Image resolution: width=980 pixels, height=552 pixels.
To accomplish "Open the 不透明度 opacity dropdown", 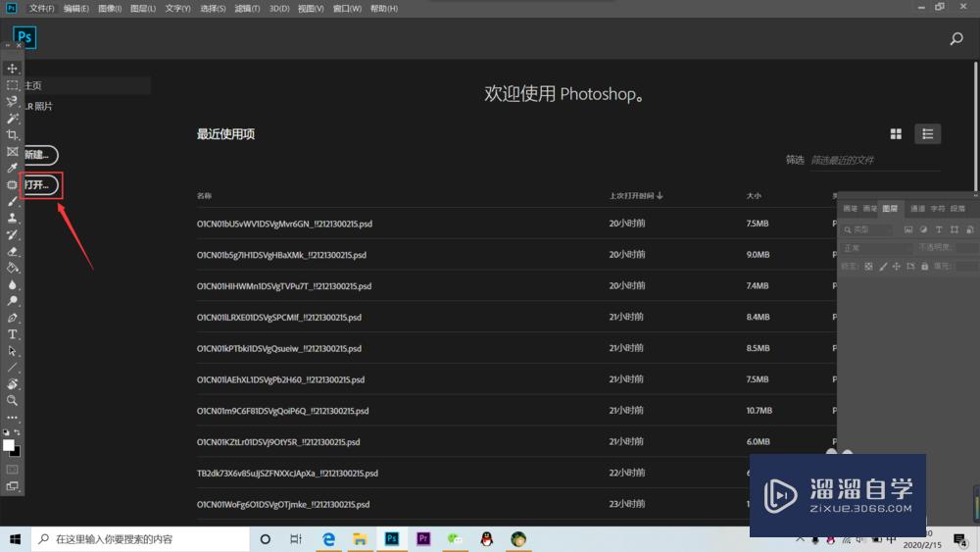I will [x=966, y=247].
